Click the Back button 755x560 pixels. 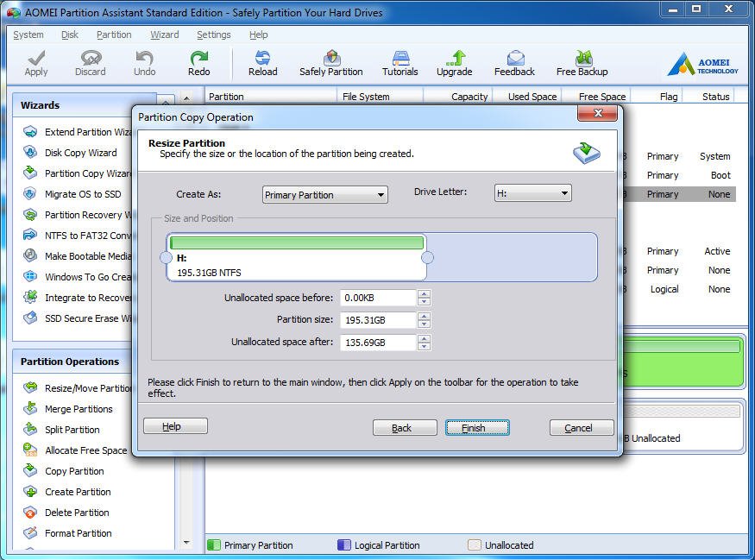[x=405, y=428]
